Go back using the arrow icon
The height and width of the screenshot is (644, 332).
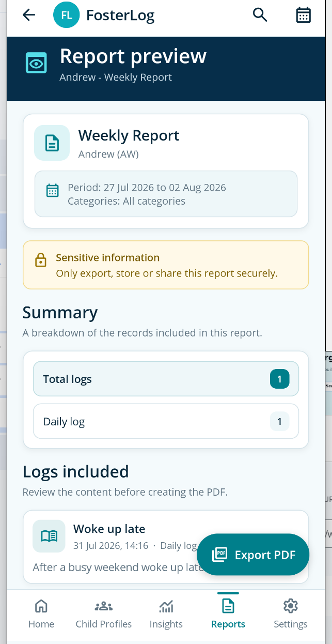tap(29, 15)
